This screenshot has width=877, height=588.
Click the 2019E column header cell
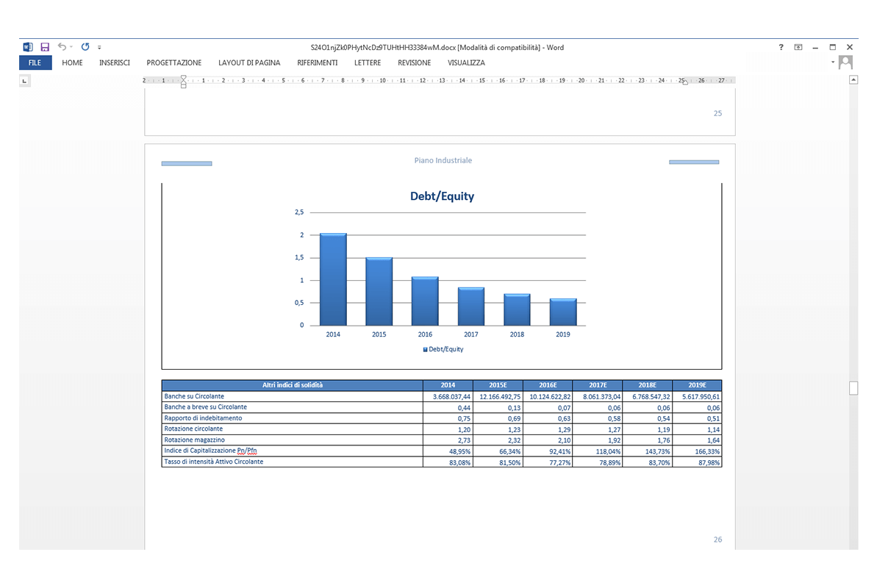tap(697, 385)
